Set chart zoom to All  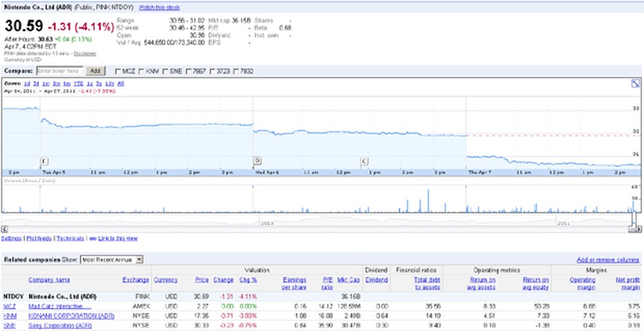[x=120, y=83]
